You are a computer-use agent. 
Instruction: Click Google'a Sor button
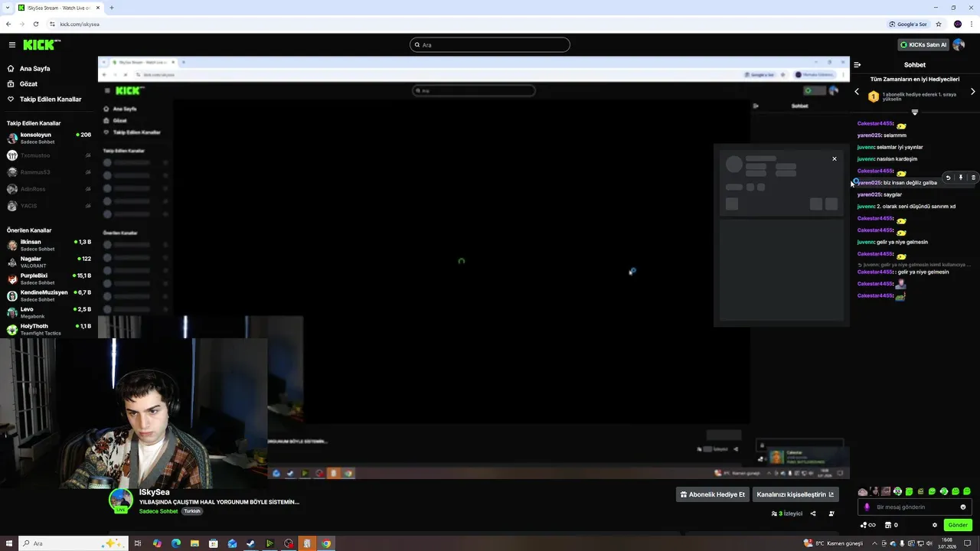pos(908,24)
